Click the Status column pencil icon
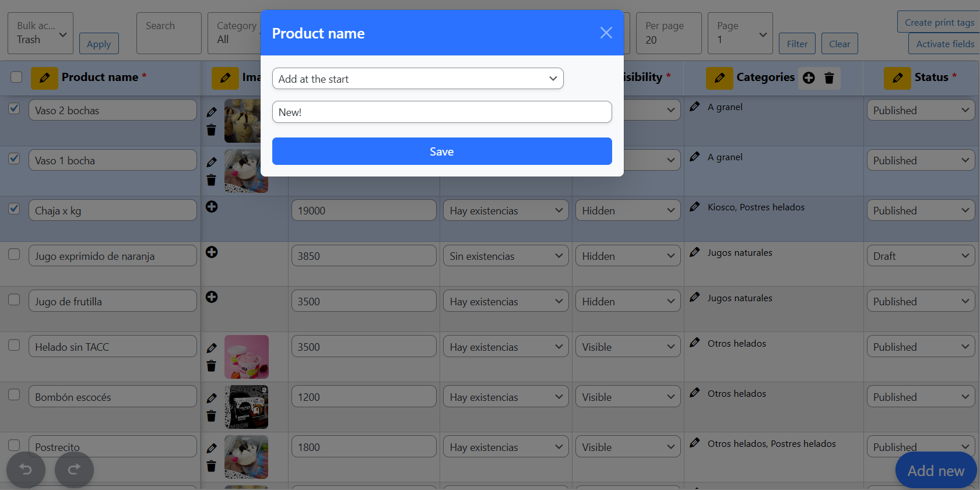 click(x=897, y=77)
